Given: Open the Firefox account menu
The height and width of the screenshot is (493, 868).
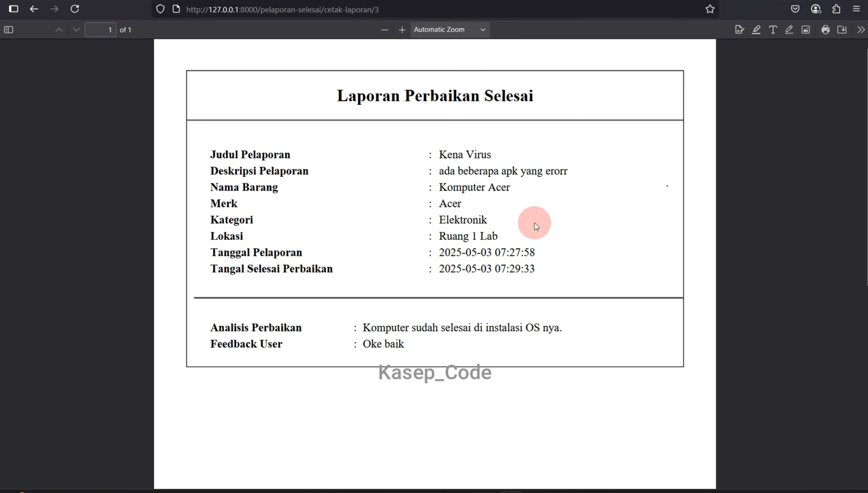Looking at the screenshot, I should (x=816, y=9).
